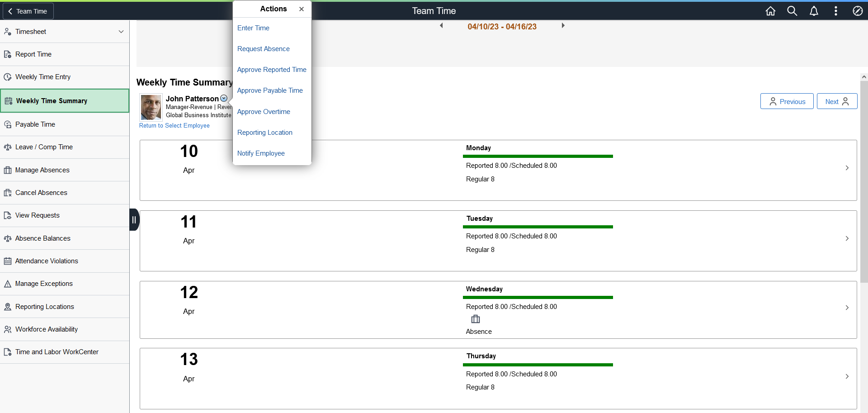This screenshot has height=413, width=868.
Task: Close the Actions popup
Action: [302, 9]
